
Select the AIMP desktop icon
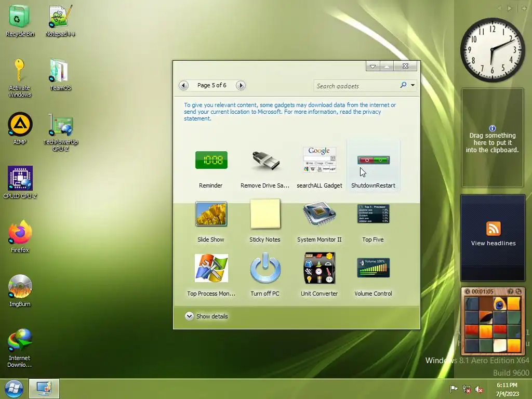[x=20, y=129]
